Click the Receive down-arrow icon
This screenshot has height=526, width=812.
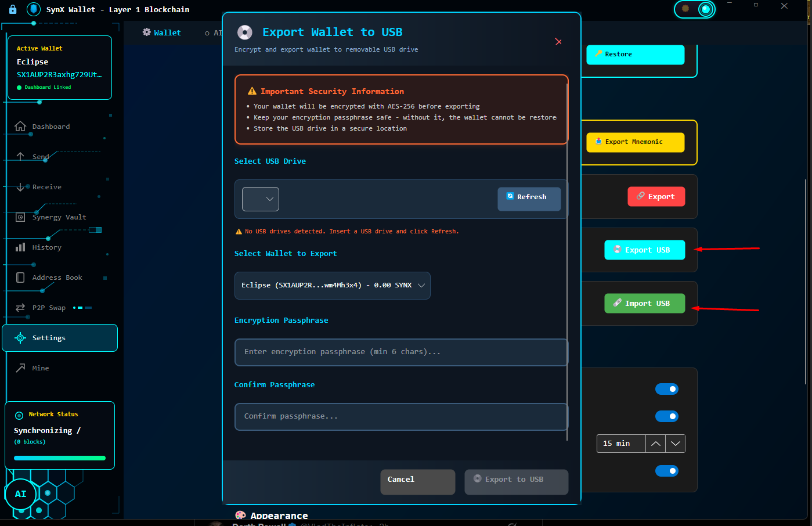pyautogui.click(x=20, y=187)
